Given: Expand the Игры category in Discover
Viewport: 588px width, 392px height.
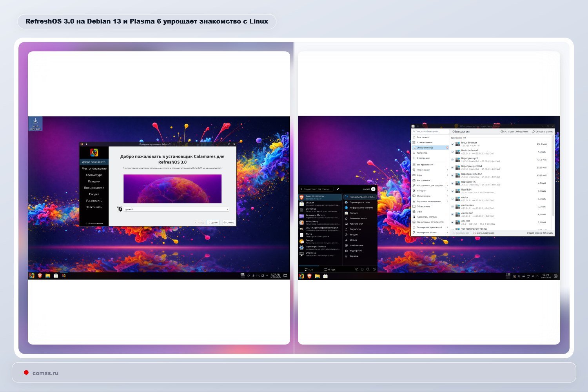Looking at the screenshot, I should tap(447, 175).
